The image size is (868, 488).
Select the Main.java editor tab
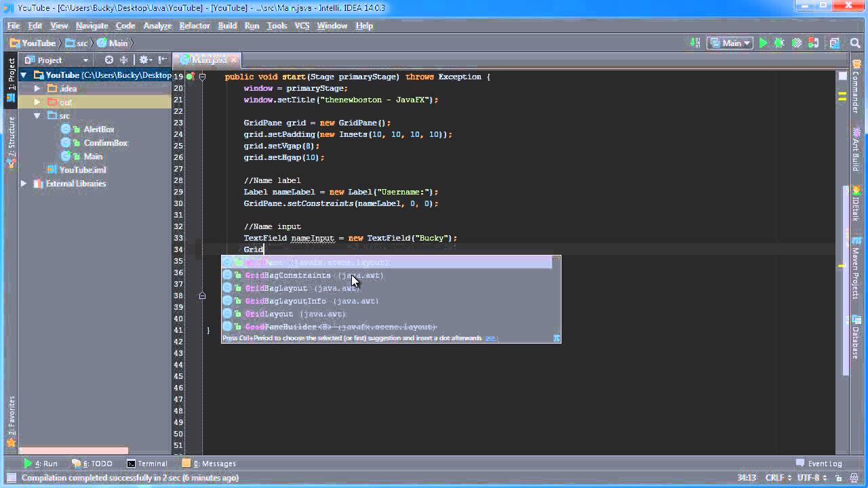coord(208,60)
